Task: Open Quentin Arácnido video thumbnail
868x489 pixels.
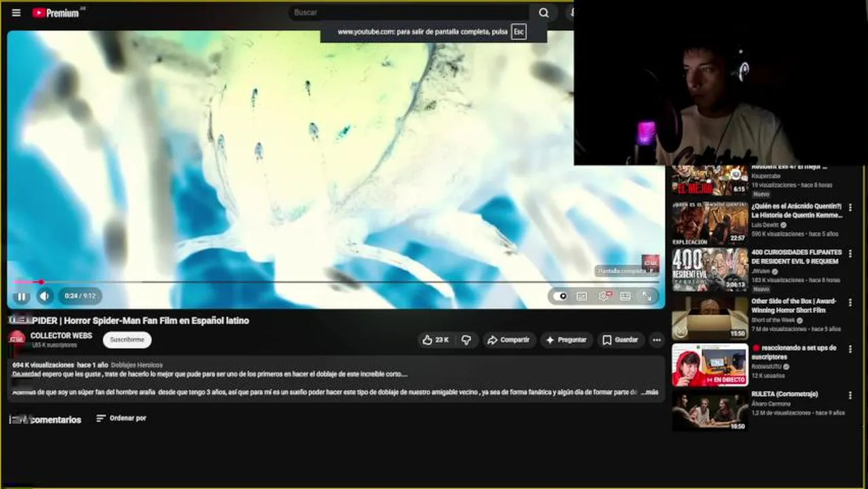Action: [x=710, y=222]
